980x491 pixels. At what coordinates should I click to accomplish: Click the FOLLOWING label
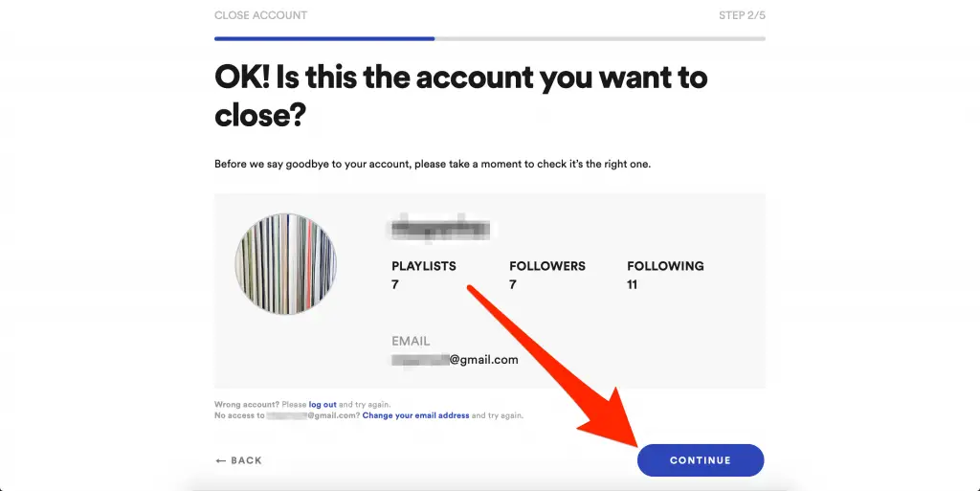(x=666, y=266)
